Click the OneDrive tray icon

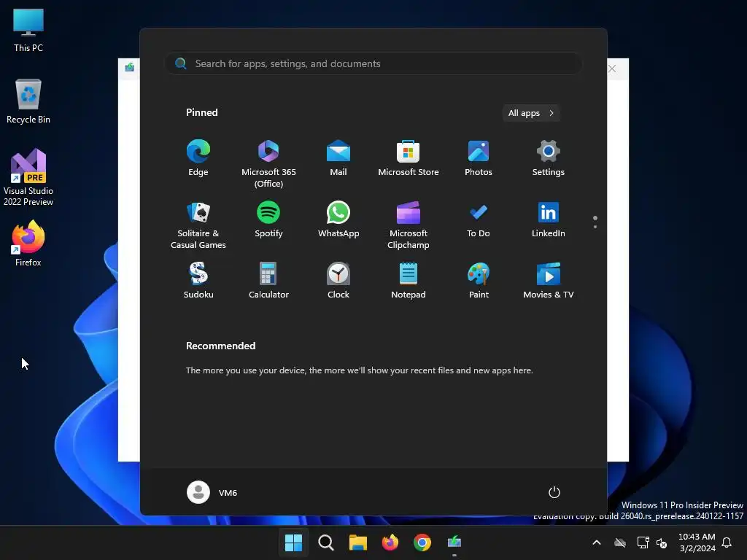coord(620,542)
